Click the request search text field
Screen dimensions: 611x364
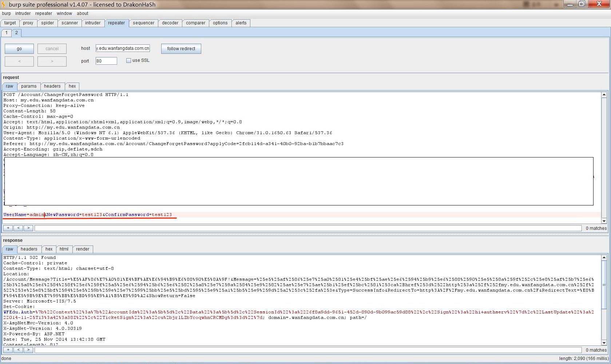pyautogui.click(x=308, y=228)
